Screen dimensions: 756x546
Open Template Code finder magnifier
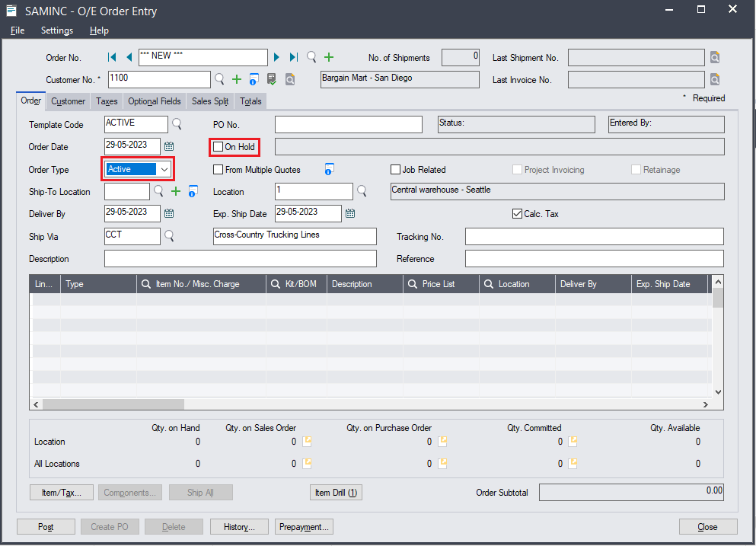[177, 124]
